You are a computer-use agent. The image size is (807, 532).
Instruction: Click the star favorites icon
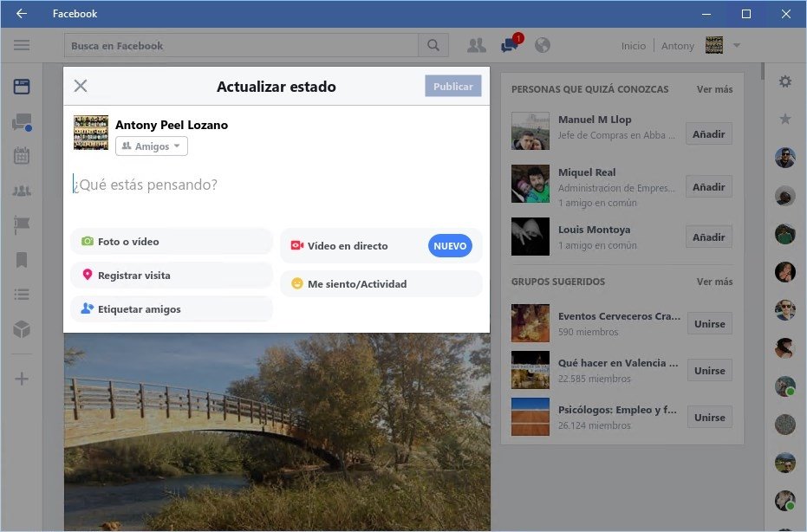coord(784,119)
